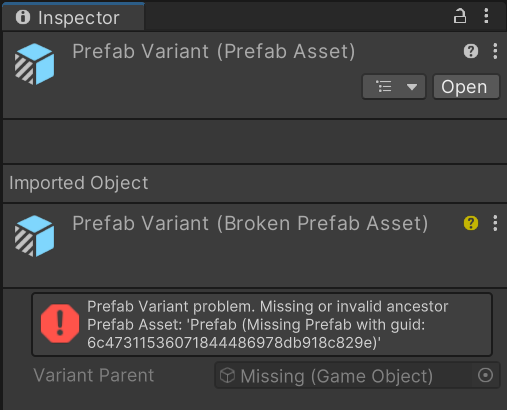Click the Prefab Variant (Broken Prefab Asset) title
Screen dimensions: 507x410
click(250, 223)
